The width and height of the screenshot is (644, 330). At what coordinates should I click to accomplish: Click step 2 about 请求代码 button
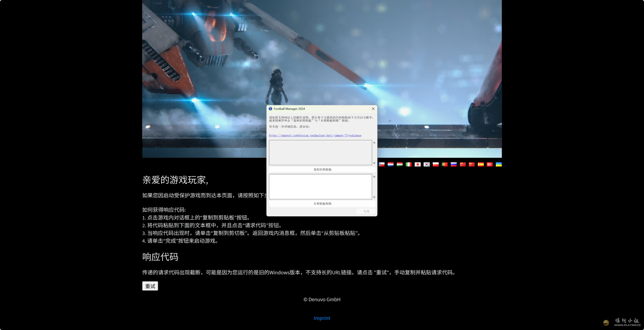(x=213, y=225)
